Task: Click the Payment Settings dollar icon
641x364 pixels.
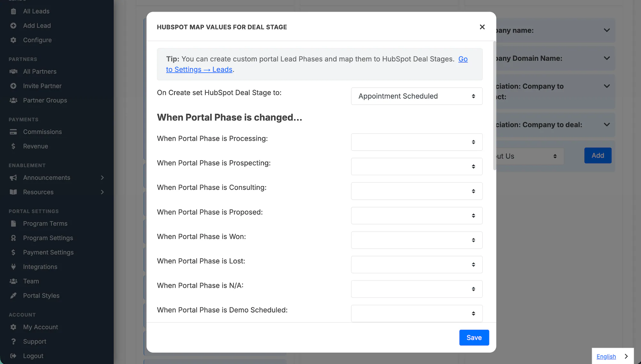Action: (x=13, y=252)
